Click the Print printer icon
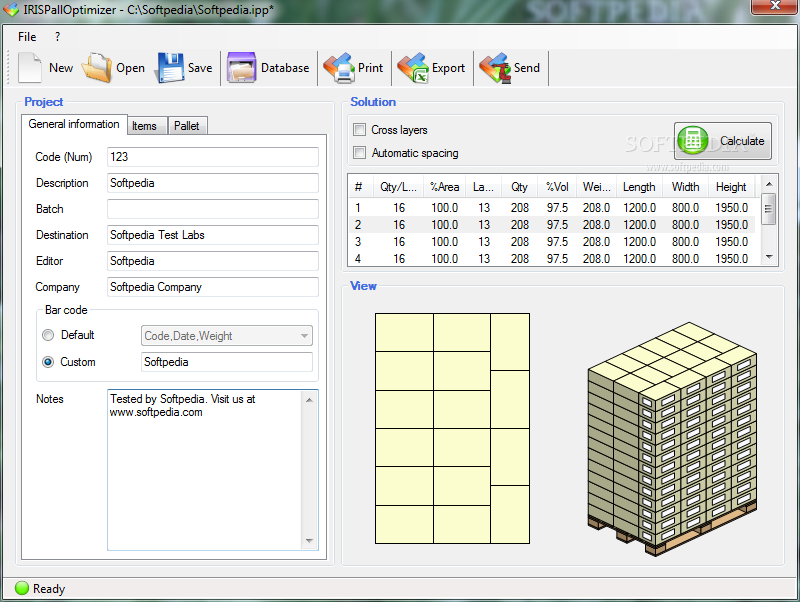The width and height of the screenshot is (800, 602). (x=339, y=67)
